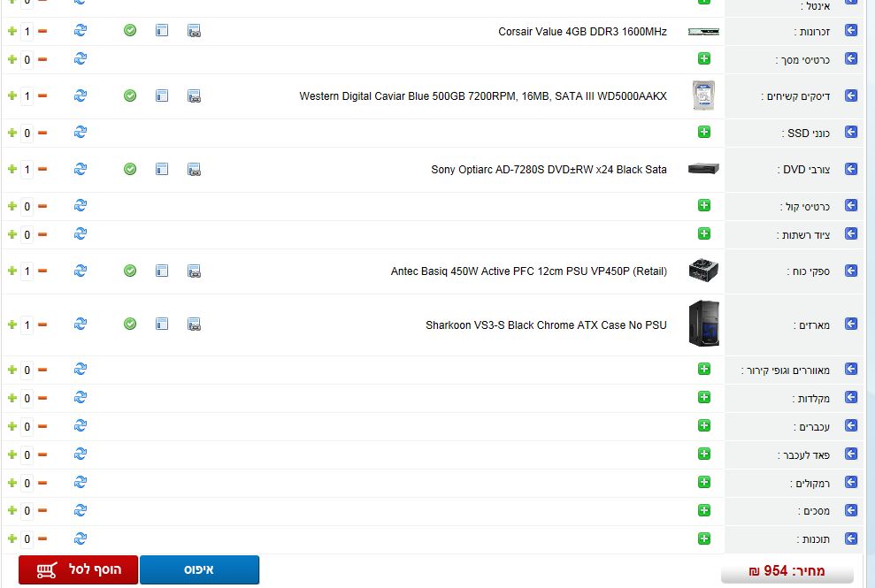875x588 pixels.
Task: Toggle green checkmark on Corsair 4GB DDR3 row
Action: pyautogui.click(x=130, y=31)
